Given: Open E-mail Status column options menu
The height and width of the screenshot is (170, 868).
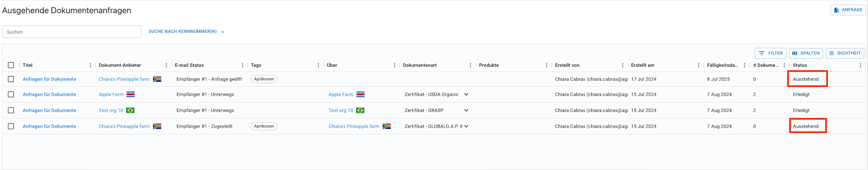Looking at the screenshot, I should (x=242, y=65).
